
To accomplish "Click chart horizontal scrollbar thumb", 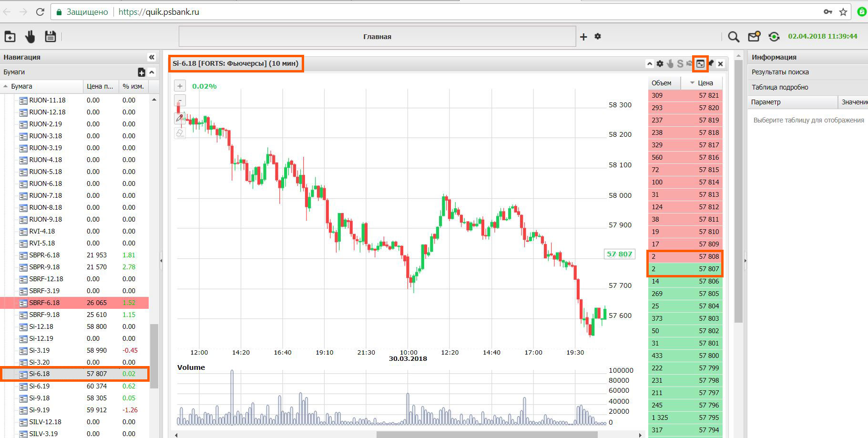I will coord(487,435).
